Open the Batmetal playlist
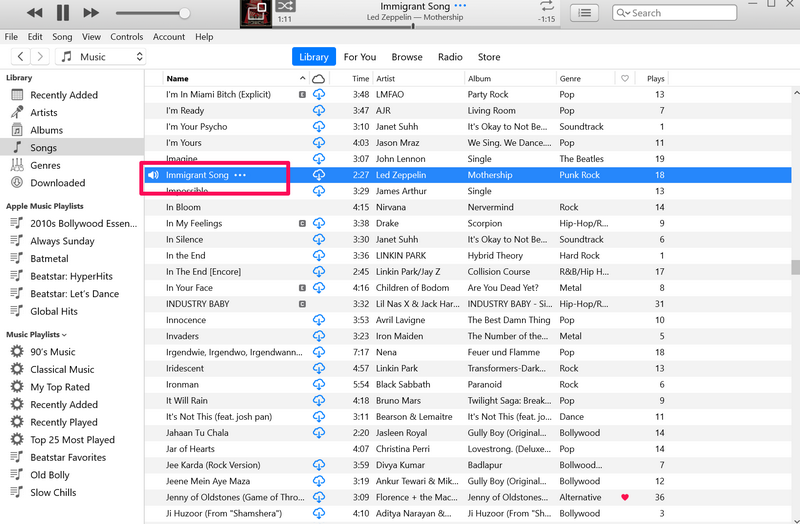 point(49,259)
